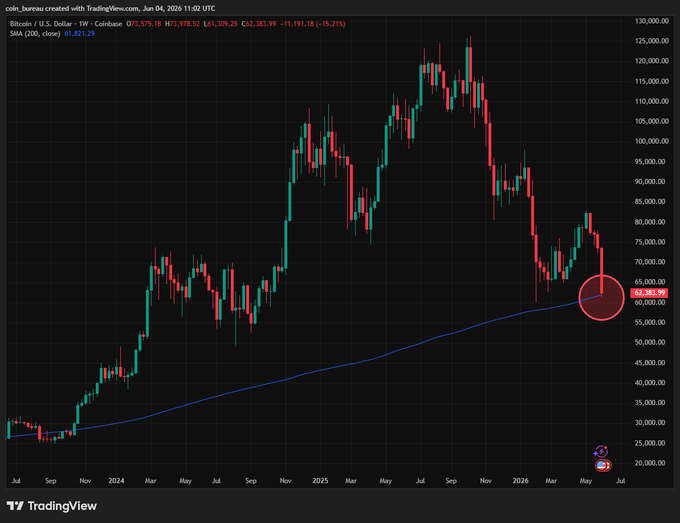
Task: Click the 50,000.00 price axis label
Action: click(650, 342)
